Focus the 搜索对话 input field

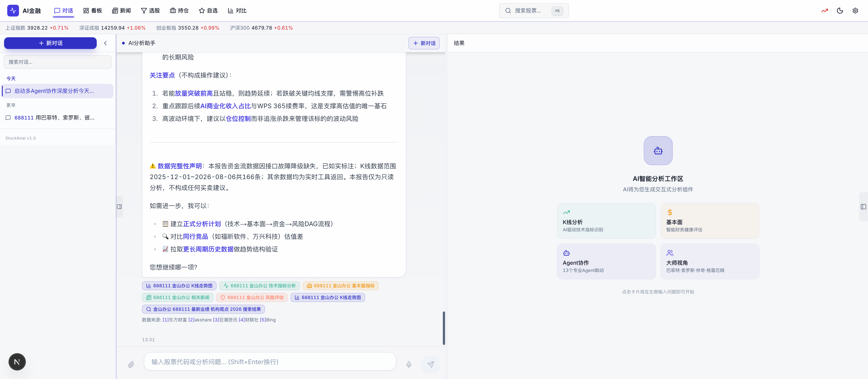(58, 62)
